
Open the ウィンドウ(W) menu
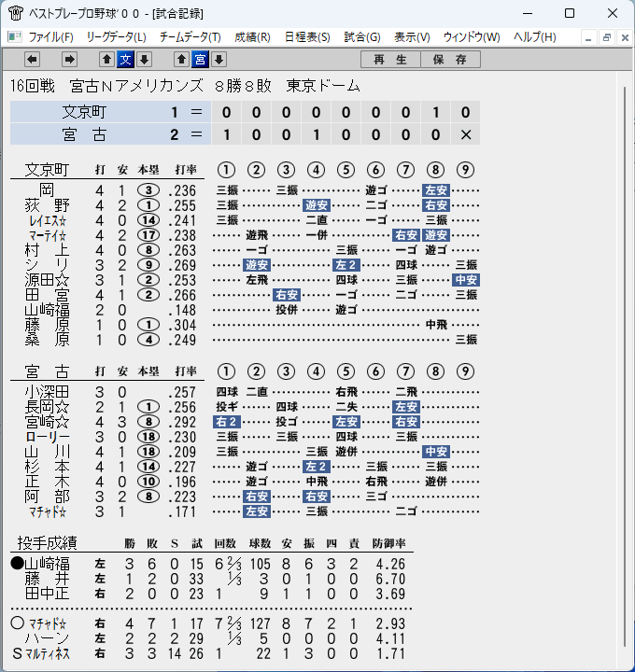(472, 37)
